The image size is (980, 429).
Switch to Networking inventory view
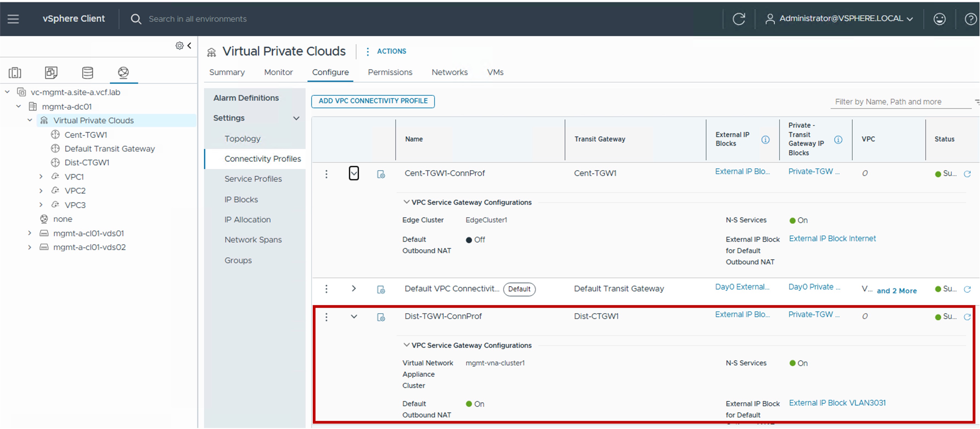123,72
